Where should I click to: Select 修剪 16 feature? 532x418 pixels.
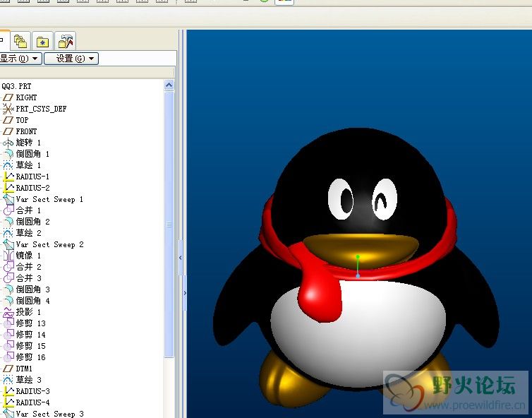[x=31, y=357]
